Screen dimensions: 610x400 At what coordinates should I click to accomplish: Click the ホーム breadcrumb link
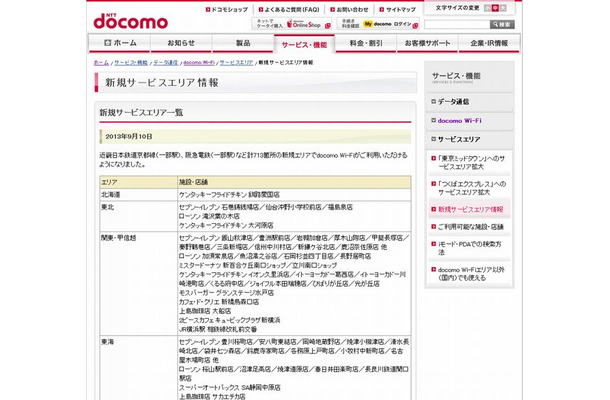click(101, 63)
